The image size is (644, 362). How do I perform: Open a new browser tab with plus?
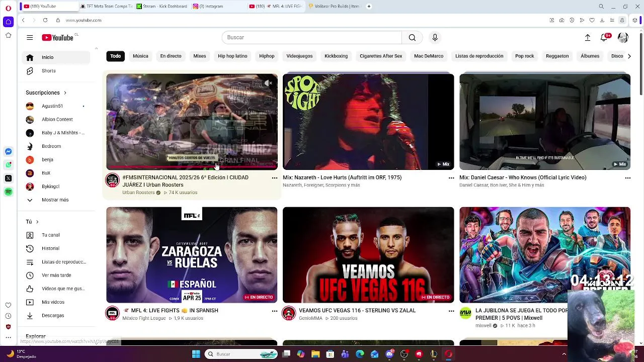click(x=369, y=7)
